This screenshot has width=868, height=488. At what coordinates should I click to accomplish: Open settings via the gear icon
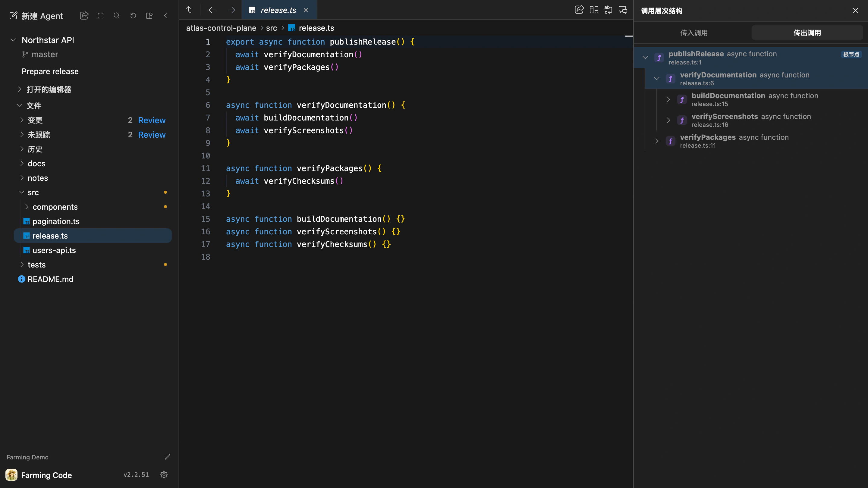coord(164,475)
